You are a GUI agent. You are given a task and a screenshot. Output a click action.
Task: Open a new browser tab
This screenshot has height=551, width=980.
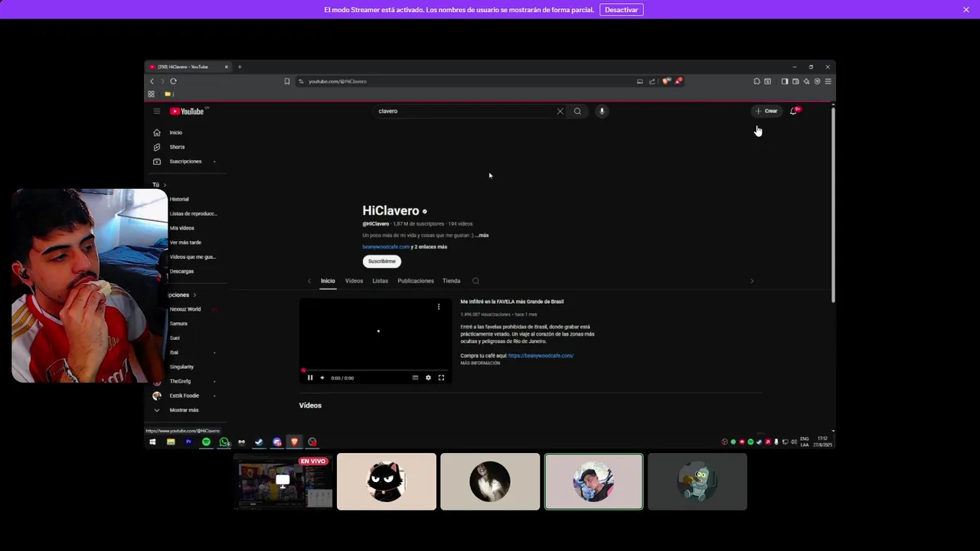[x=240, y=67]
